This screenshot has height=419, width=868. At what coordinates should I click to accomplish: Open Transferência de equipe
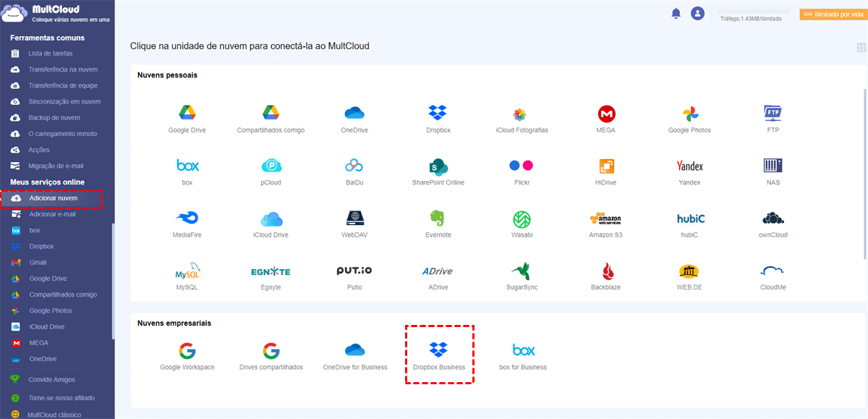(x=63, y=85)
